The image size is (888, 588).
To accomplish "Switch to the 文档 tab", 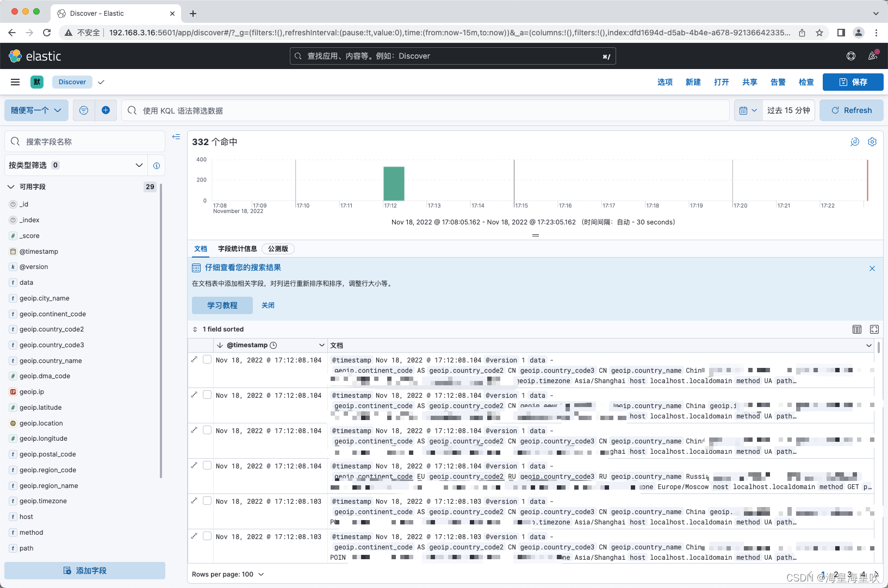I will (201, 249).
